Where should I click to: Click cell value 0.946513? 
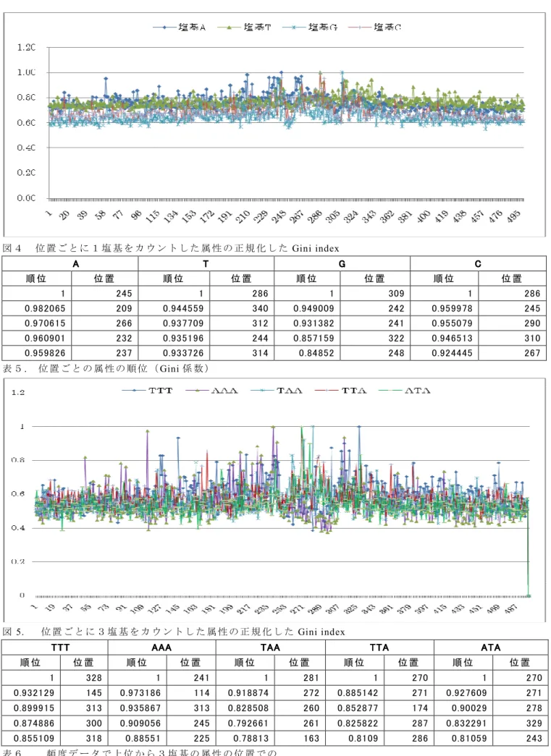(x=453, y=339)
